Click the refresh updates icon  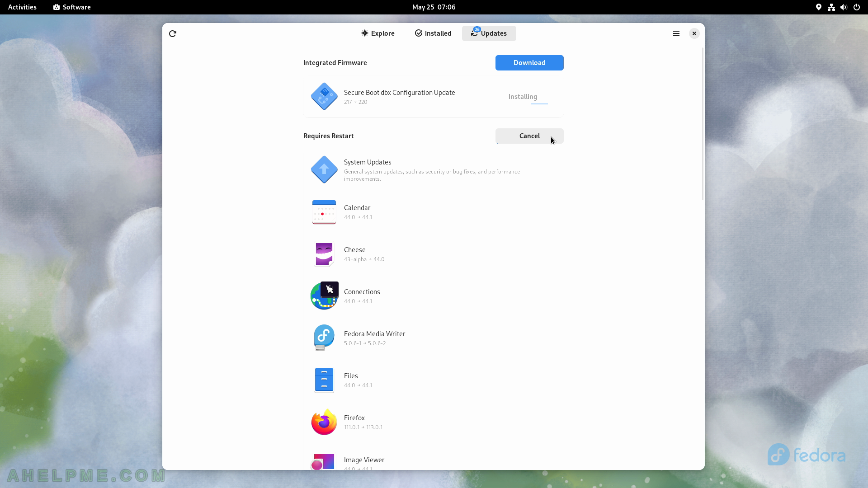pyautogui.click(x=173, y=33)
